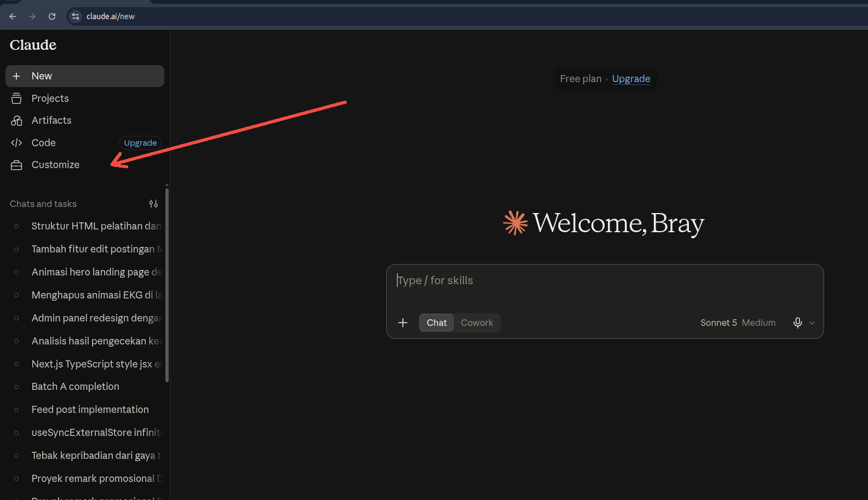This screenshot has height=500, width=868.
Task: Switch to the Cowork mode tab
Action: point(477,323)
